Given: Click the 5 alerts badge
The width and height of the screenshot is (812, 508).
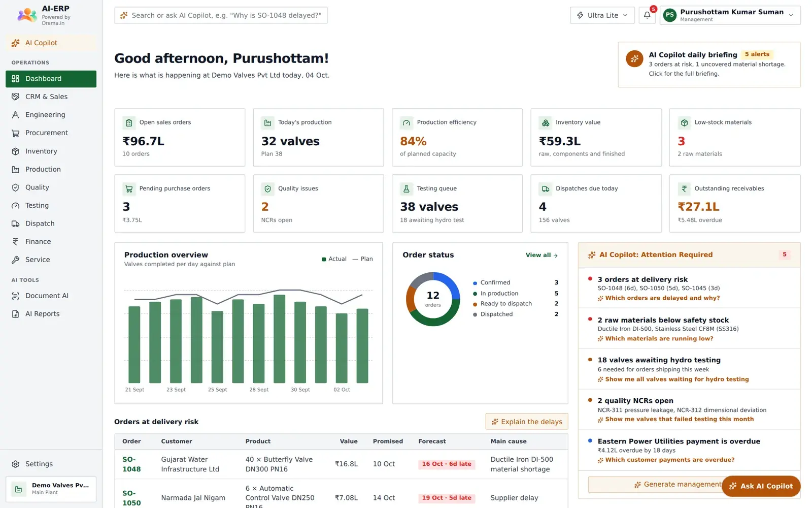Looking at the screenshot, I should coord(757,54).
